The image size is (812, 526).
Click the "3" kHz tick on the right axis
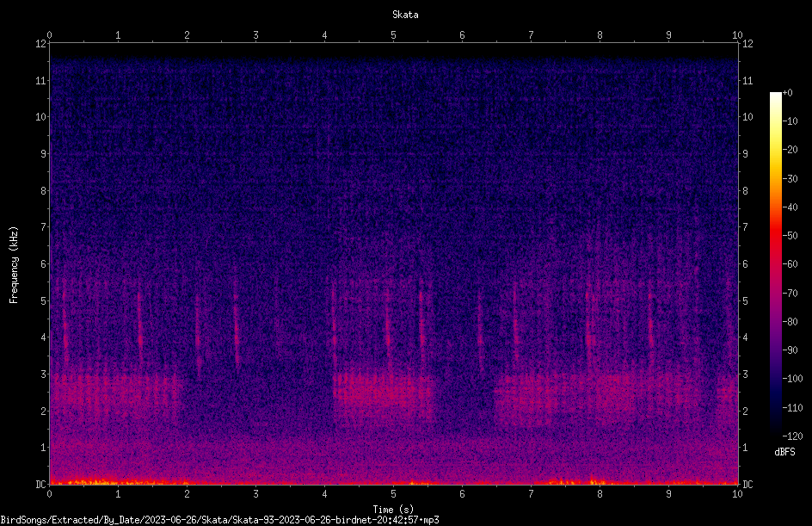tap(745, 374)
